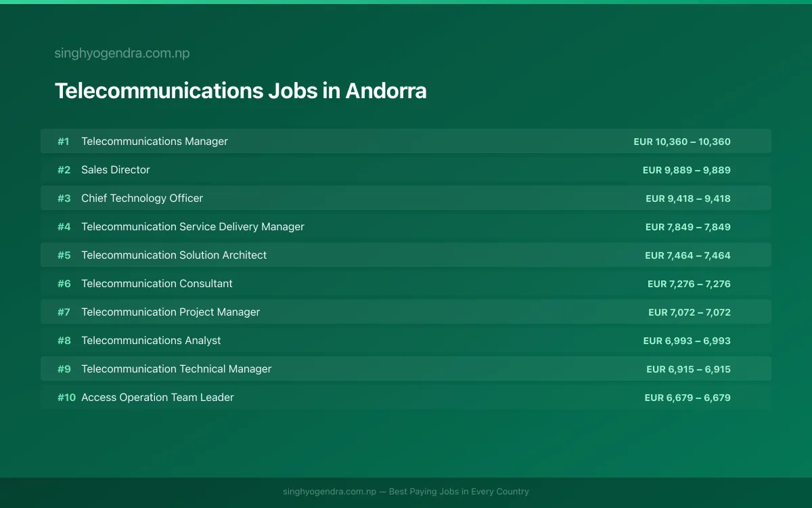Click salary EUR 7,072 – 7,072
Viewport: 812px width, 508px height.
click(690, 312)
